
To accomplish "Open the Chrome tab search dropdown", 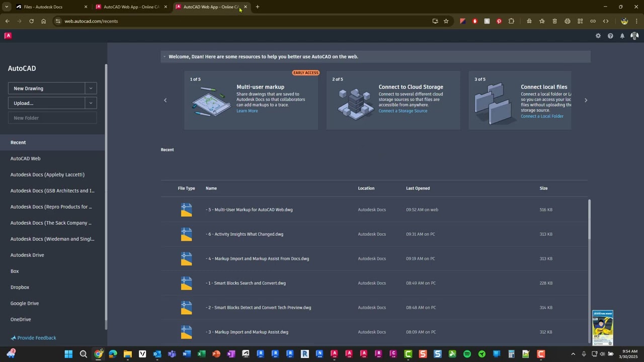I will (x=7, y=7).
